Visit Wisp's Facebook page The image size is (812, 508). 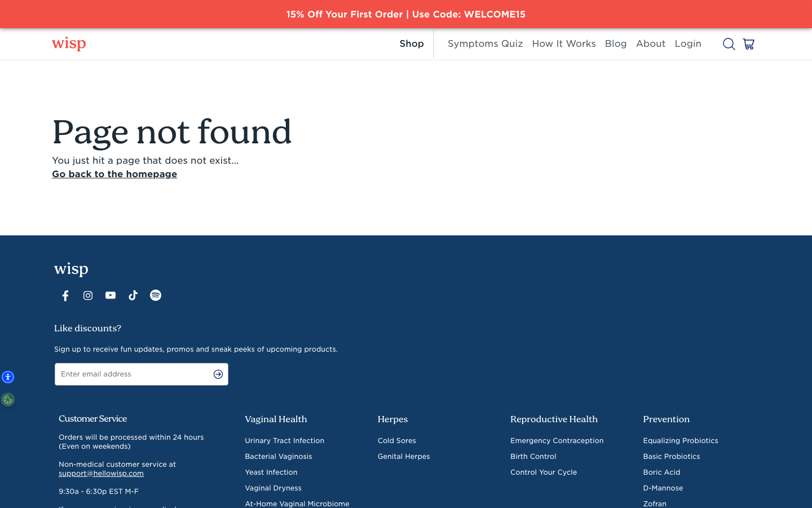pyautogui.click(x=65, y=296)
